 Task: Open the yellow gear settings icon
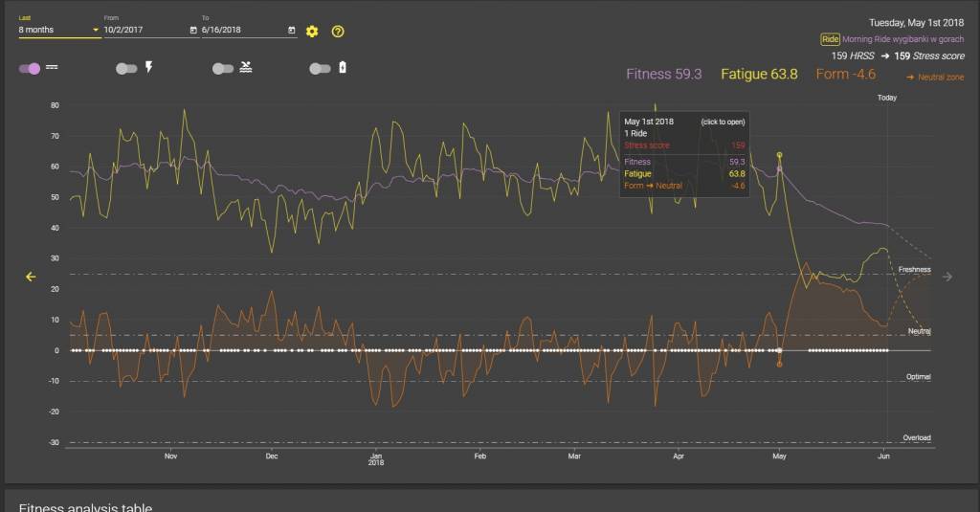pyautogui.click(x=312, y=32)
